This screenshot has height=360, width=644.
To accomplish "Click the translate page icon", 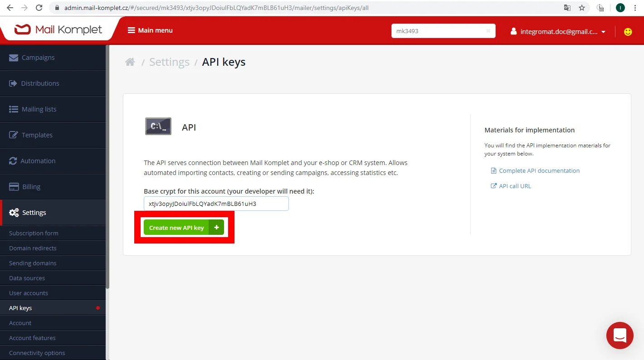I will pos(567,8).
